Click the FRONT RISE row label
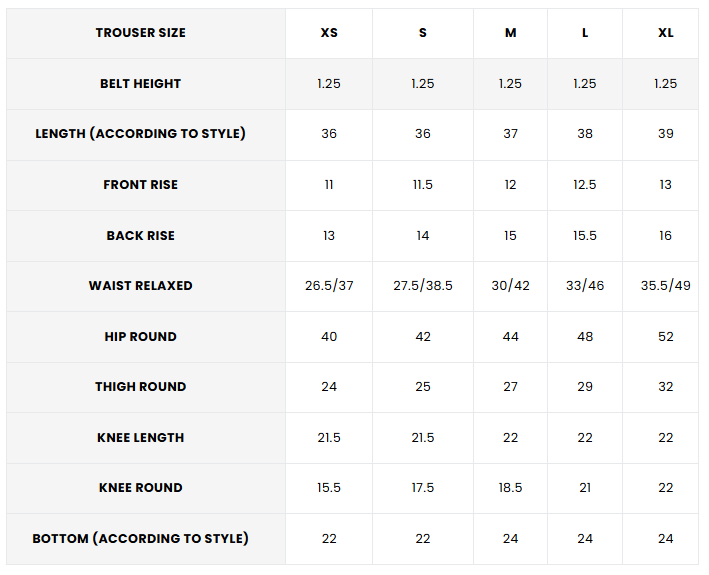The width and height of the screenshot is (709, 575). (140, 185)
